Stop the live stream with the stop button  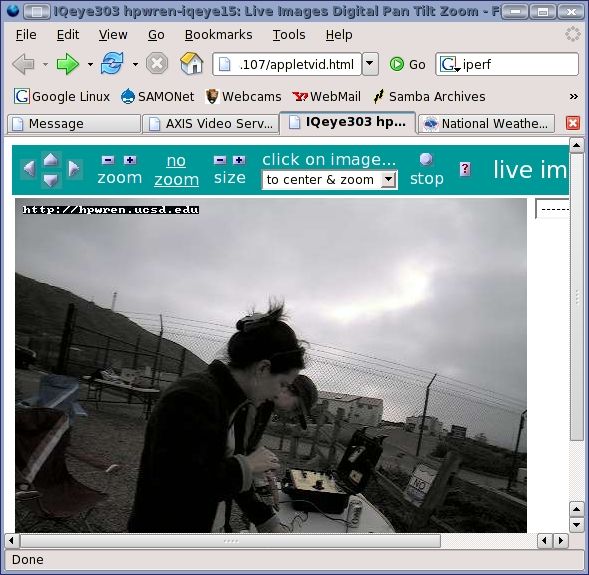coord(426,170)
